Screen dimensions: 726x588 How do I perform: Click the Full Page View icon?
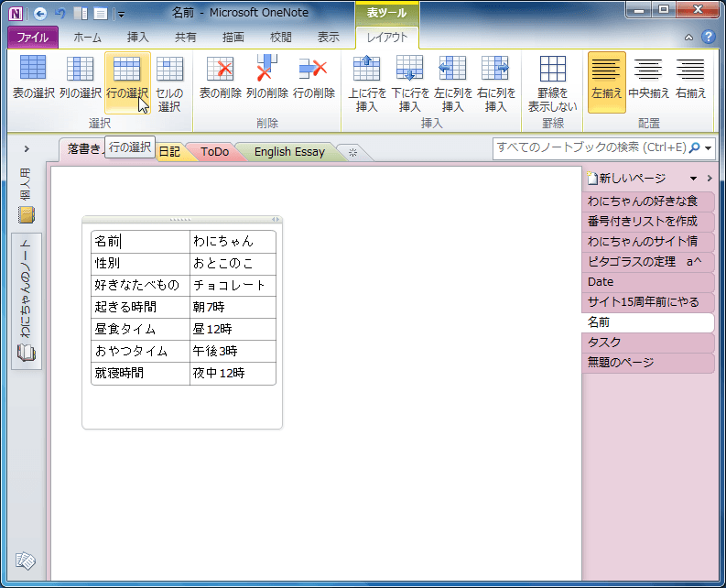pos(101,14)
